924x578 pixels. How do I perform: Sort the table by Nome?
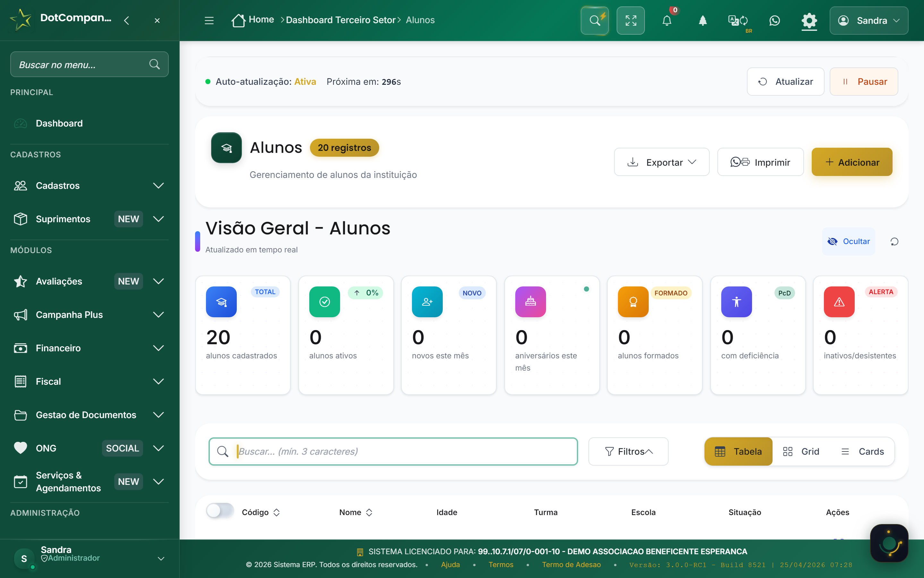(355, 512)
